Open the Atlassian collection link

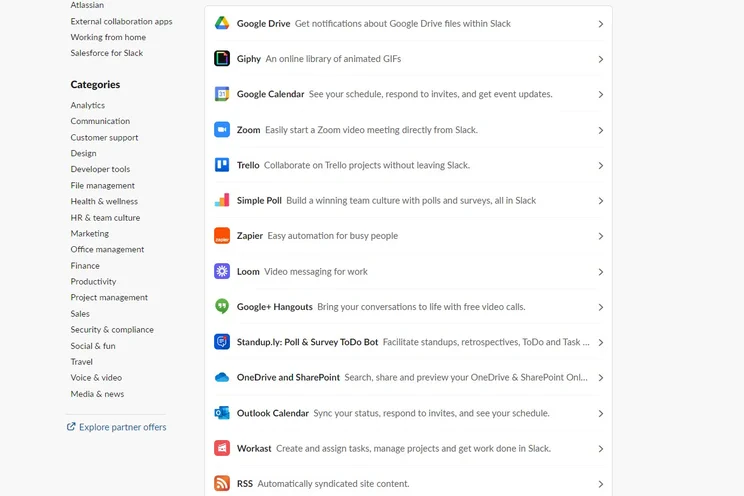tap(87, 5)
